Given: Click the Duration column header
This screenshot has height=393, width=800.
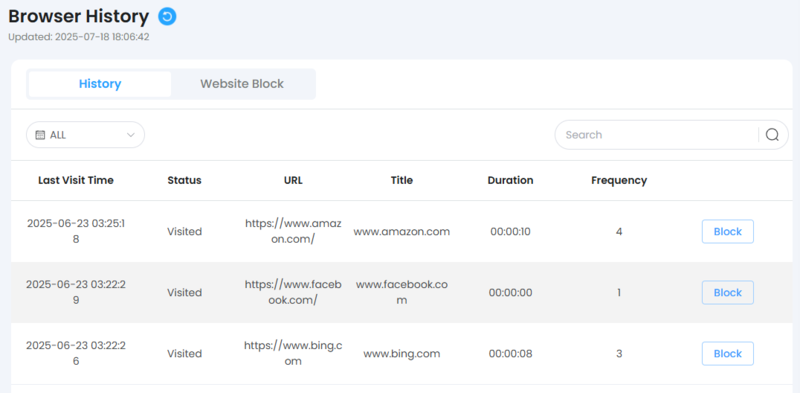Looking at the screenshot, I should (x=510, y=180).
